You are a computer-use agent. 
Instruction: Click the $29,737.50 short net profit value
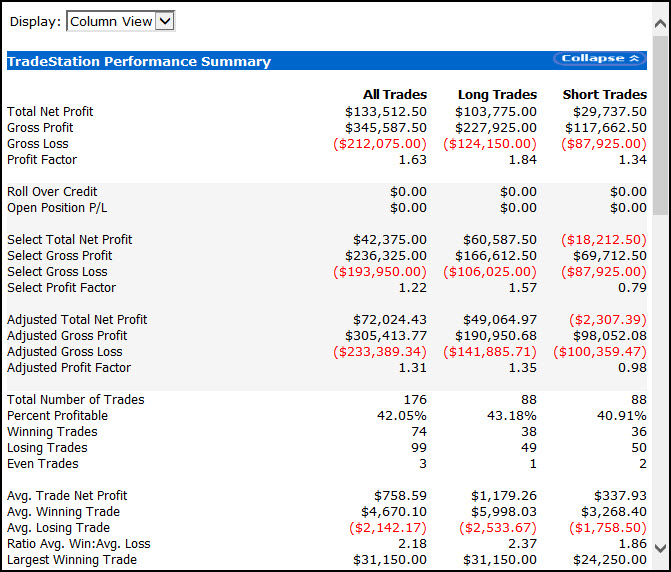point(610,112)
